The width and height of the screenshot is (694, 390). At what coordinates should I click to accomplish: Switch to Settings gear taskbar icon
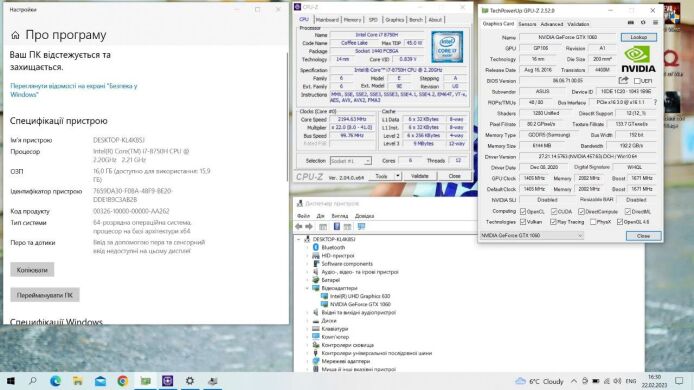point(190,381)
